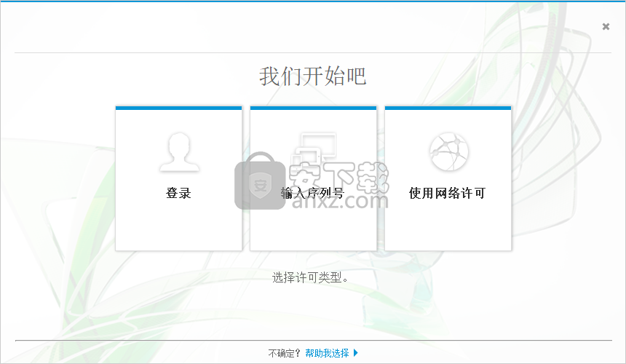Open the 帮助我选择 help link
Viewport: 626px width, 364px height.
[327, 353]
